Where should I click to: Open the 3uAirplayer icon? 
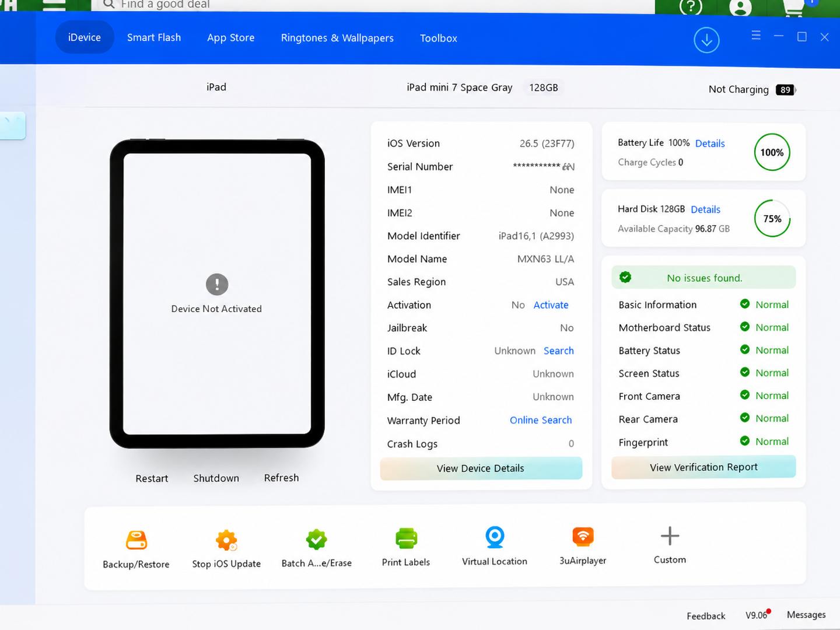(583, 536)
